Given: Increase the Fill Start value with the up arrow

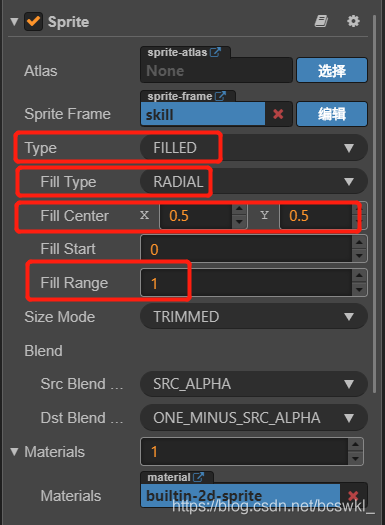Looking at the screenshot, I should pos(359,242).
